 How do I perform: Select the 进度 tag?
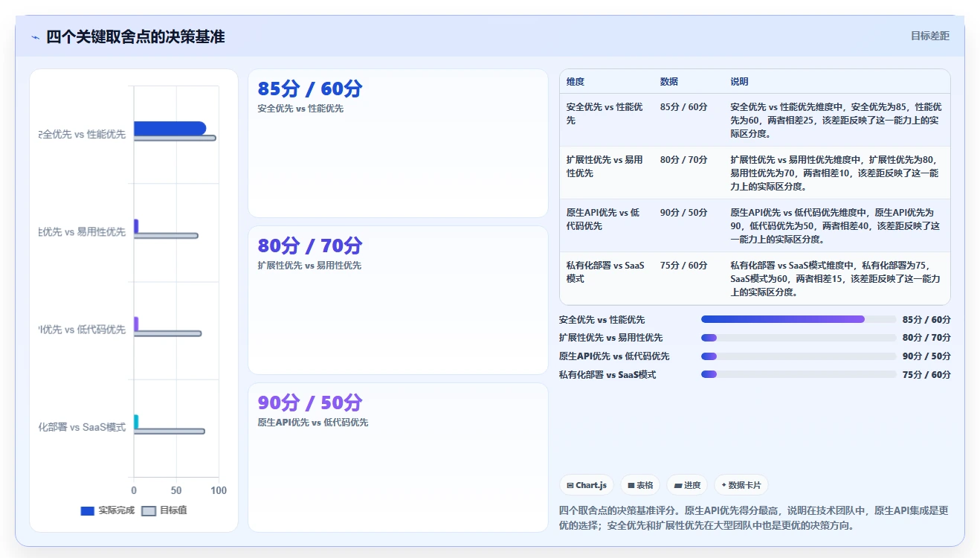(x=687, y=485)
